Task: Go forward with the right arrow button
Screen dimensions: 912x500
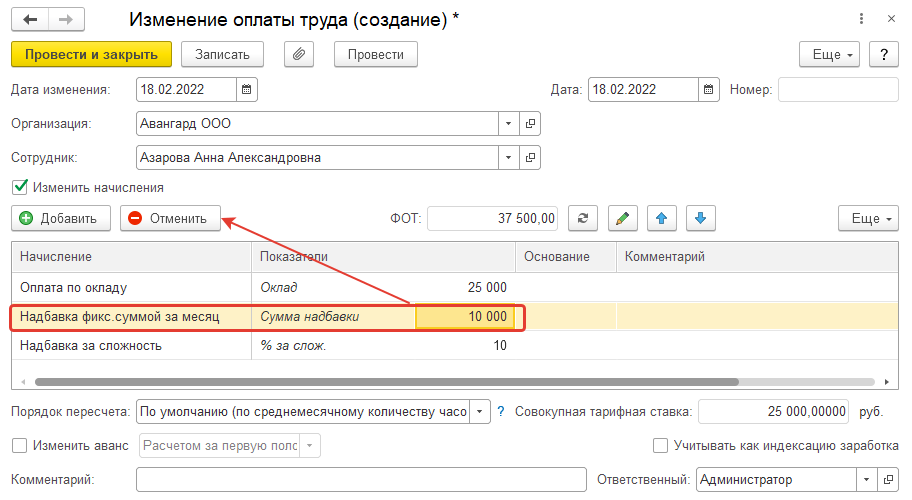Action: point(66,19)
